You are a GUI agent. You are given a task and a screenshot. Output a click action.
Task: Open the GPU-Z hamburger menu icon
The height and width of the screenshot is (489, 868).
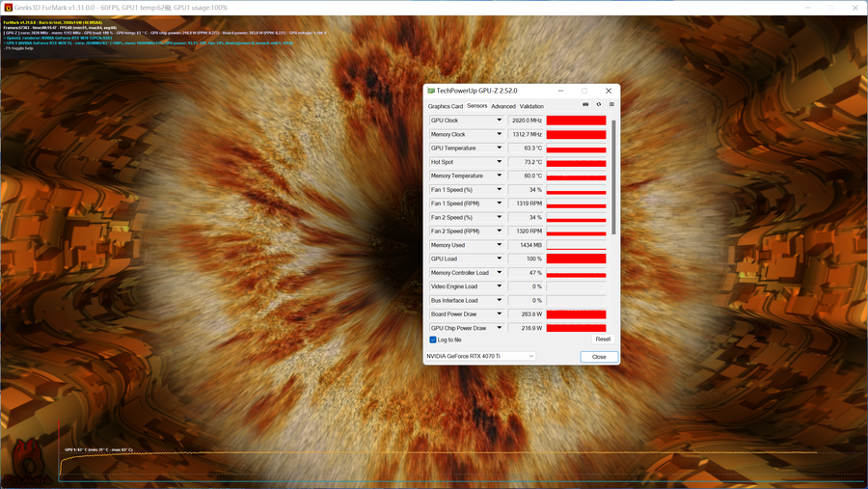pos(611,104)
